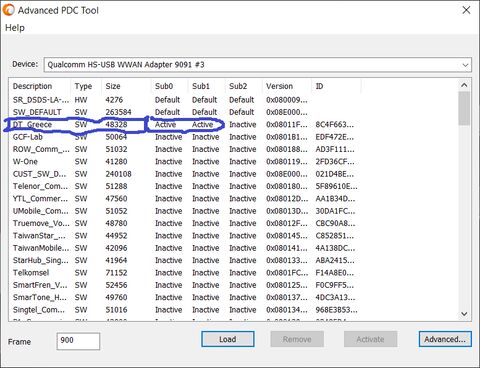The width and height of the screenshot is (480, 368).
Task: Click ID value 2FD36CF...
Action: [335, 162]
